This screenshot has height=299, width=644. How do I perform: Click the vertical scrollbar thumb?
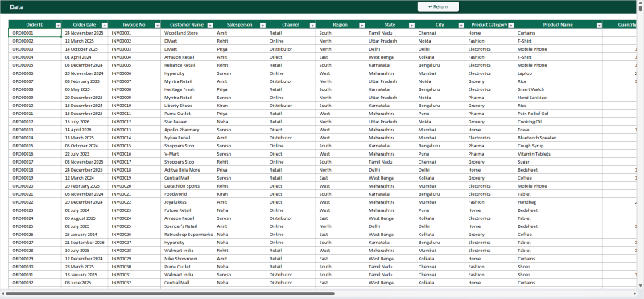tap(641, 10)
